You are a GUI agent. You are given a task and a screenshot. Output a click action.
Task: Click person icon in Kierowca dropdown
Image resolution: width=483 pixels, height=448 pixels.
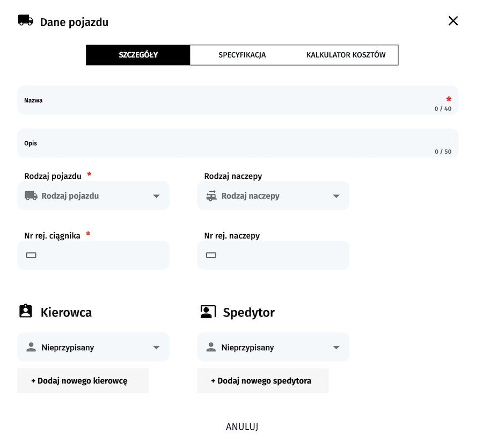tap(31, 348)
